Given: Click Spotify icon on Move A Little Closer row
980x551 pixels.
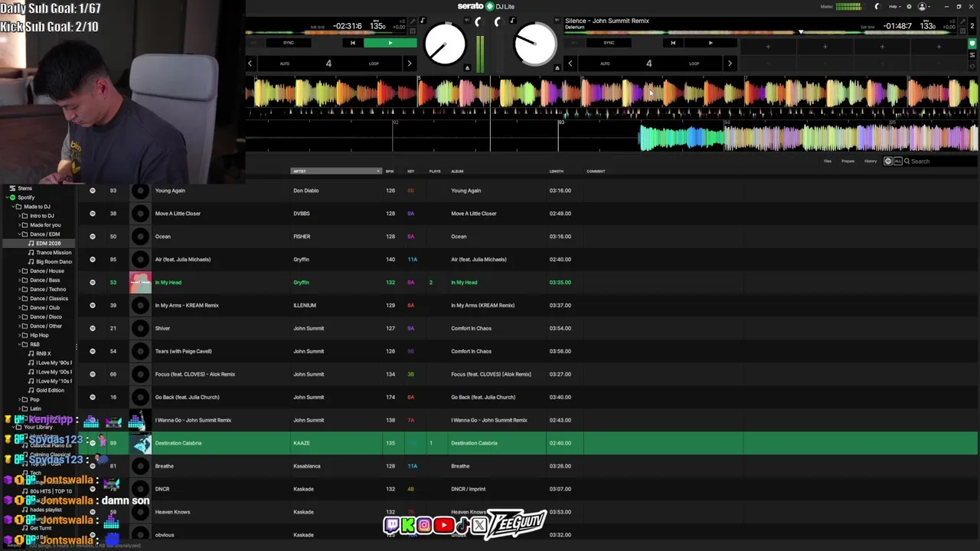Looking at the screenshot, I should click(x=93, y=214).
